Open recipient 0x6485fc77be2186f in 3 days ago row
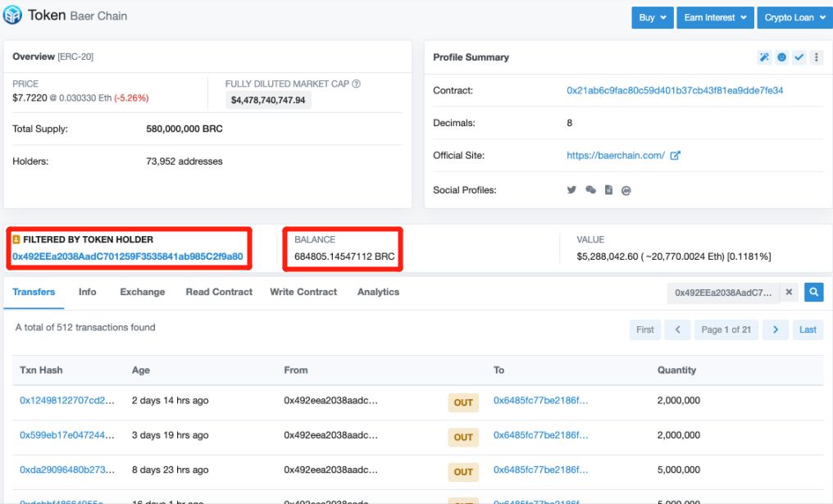 coord(541,435)
